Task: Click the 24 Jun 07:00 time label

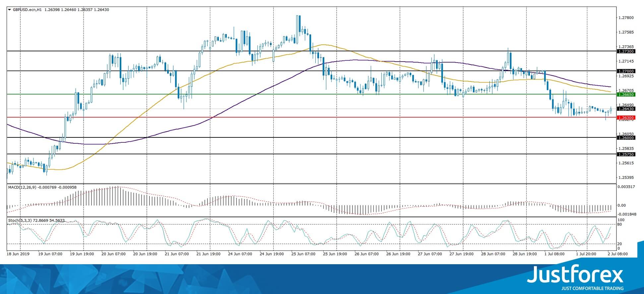Action: pyautogui.click(x=240, y=254)
